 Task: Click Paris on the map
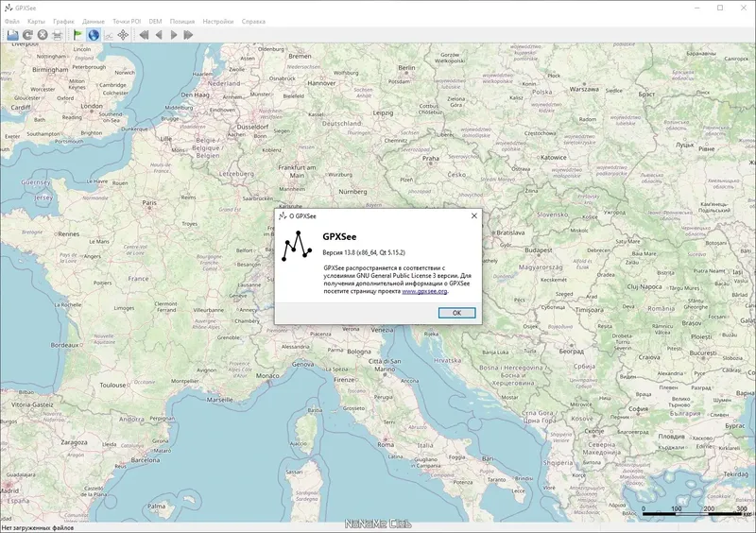click(149, 202)
